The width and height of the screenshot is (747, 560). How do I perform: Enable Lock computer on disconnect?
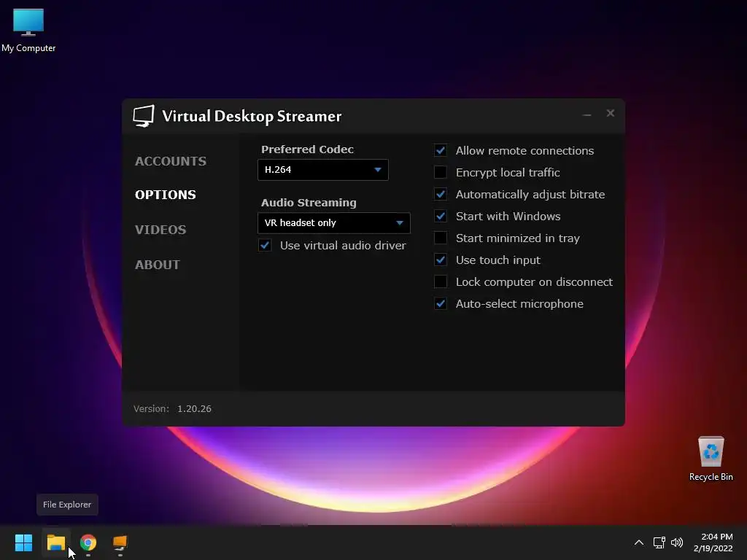[441, 282]
